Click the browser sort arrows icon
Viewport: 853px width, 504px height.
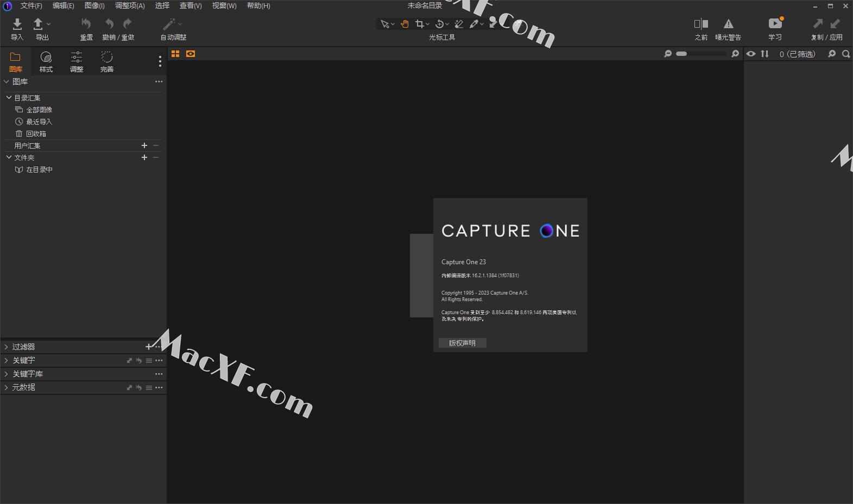click(x=765, y=54)
